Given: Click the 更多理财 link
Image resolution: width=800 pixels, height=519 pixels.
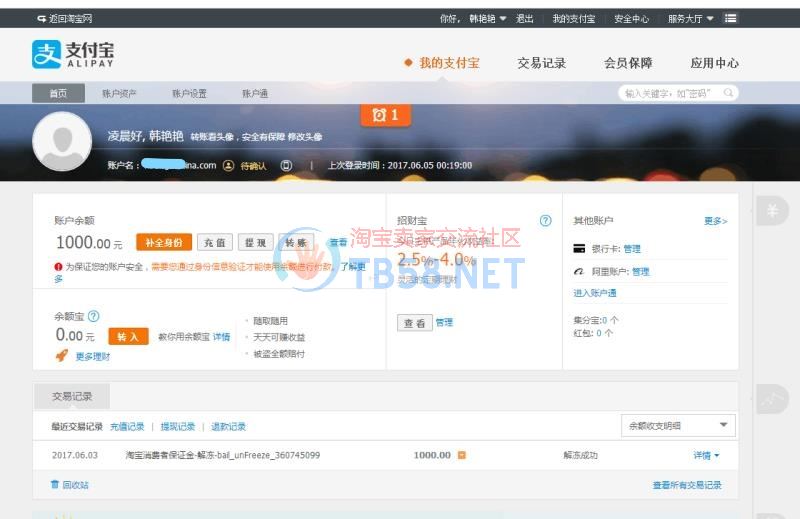Looking at the screenshot, I should coord(92,356).
